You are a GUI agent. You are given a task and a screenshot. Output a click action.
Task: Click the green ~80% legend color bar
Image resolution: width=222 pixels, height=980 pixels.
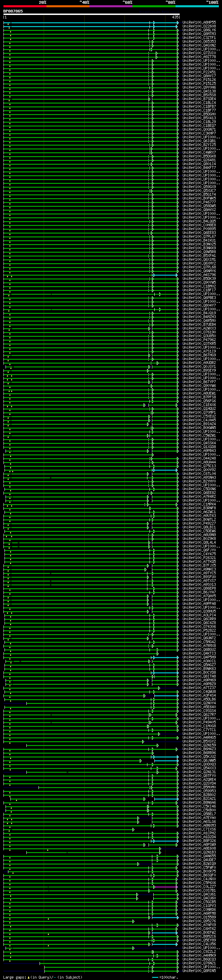[154, 6]
